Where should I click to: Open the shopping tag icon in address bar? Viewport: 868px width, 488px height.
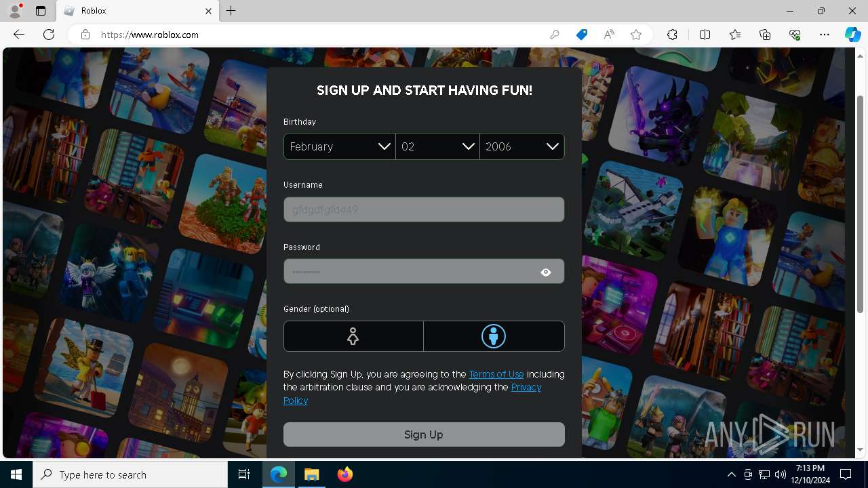click(582, 35)
